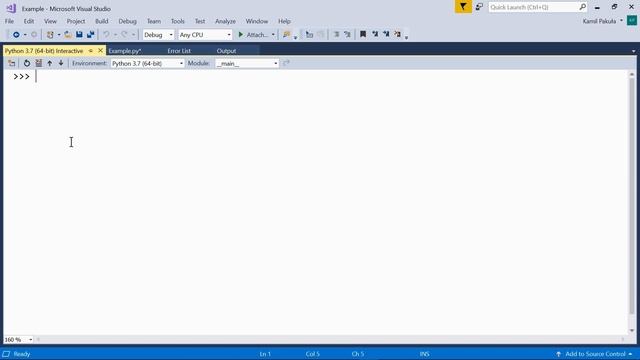Click the Previous History up arrow
Screen dimensions: 640x360
(x=49, y=63)
